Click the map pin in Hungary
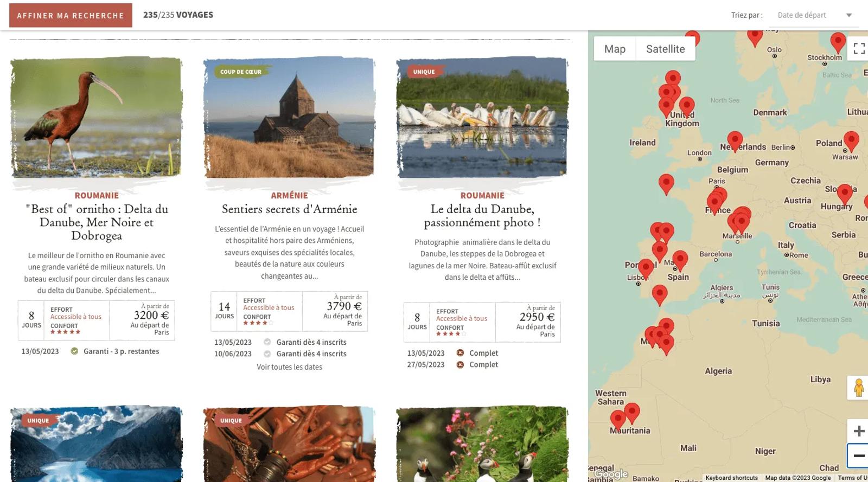This screenshot has height=482, width=868. tap(845, 194)
